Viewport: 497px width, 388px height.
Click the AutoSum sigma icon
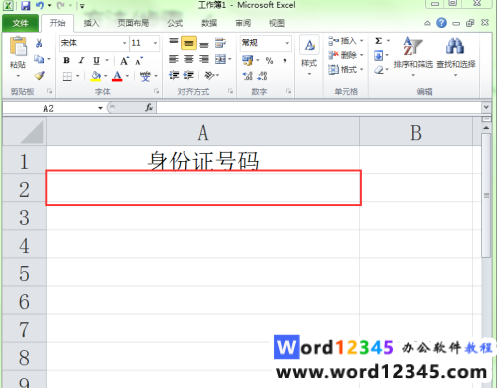pos(378,41)
